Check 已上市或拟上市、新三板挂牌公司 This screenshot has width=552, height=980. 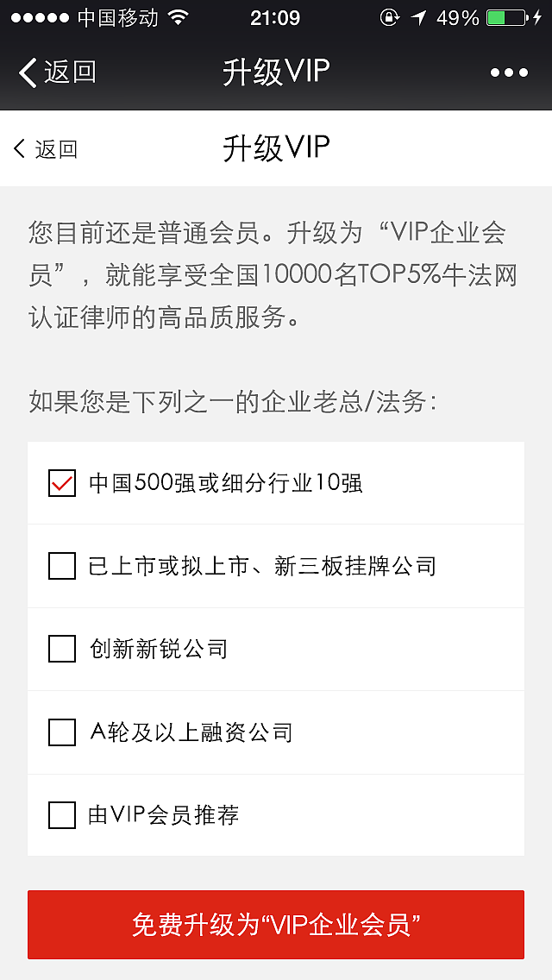pyautogui.click(x=60, y=566)
